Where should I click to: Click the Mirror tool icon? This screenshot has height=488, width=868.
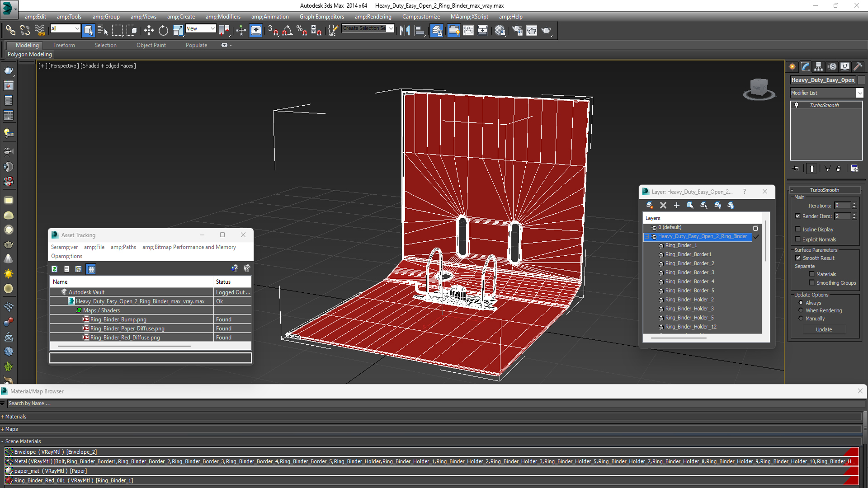[x=405, y=30]
